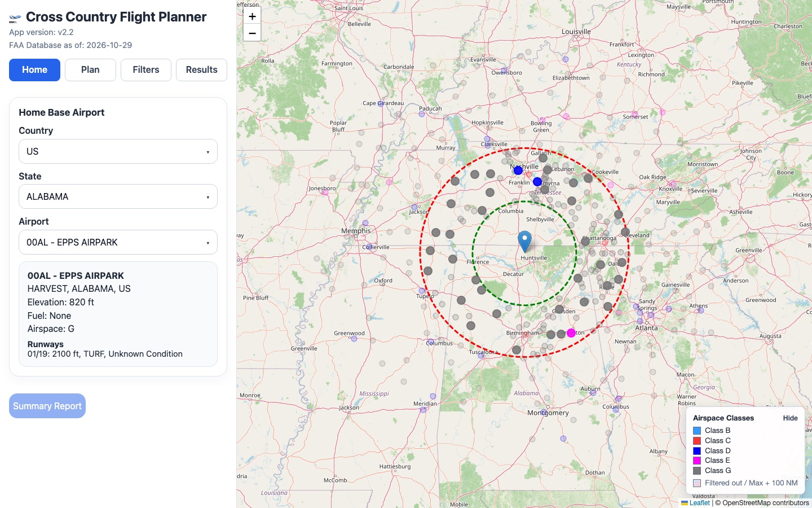812x508 pixels.
Task: Click the Class B legend color swatch
Action: [x=697, y=431]
